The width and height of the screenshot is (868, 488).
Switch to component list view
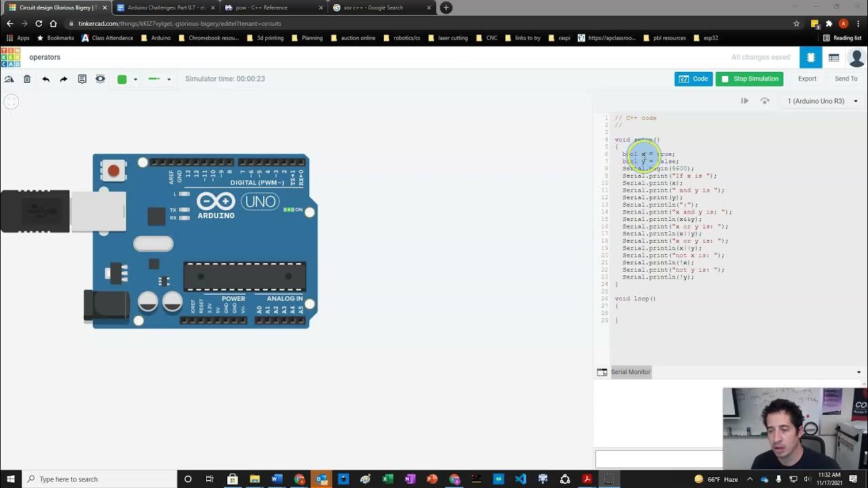833,58
